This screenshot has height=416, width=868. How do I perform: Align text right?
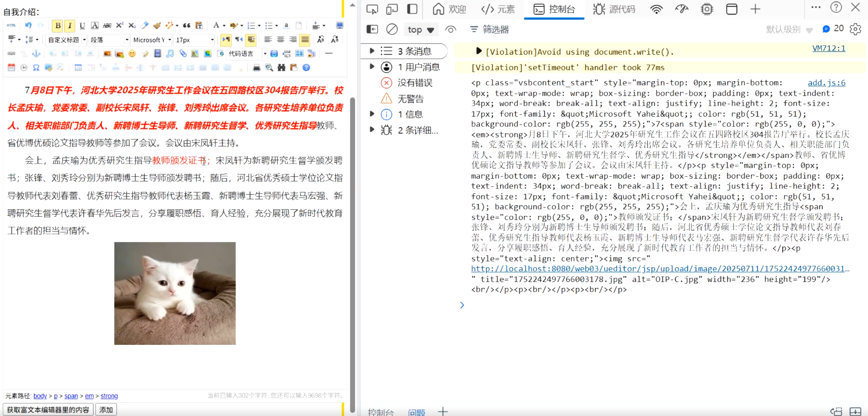(293, 39)
